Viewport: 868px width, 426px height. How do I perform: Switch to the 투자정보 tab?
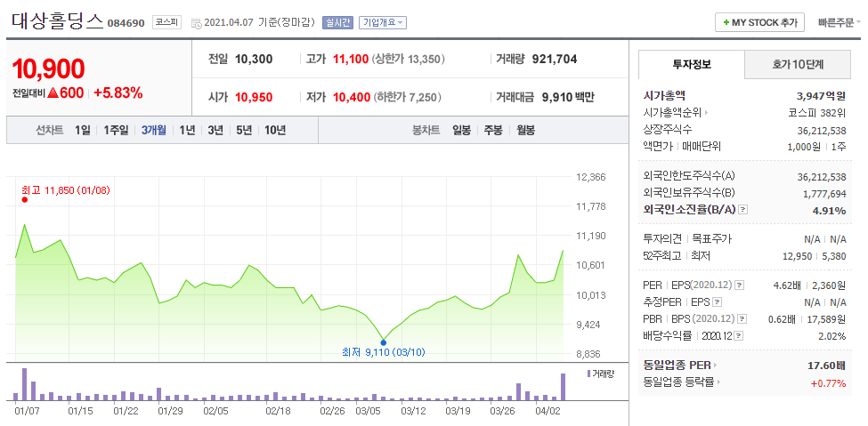click(x=692, y=64)
